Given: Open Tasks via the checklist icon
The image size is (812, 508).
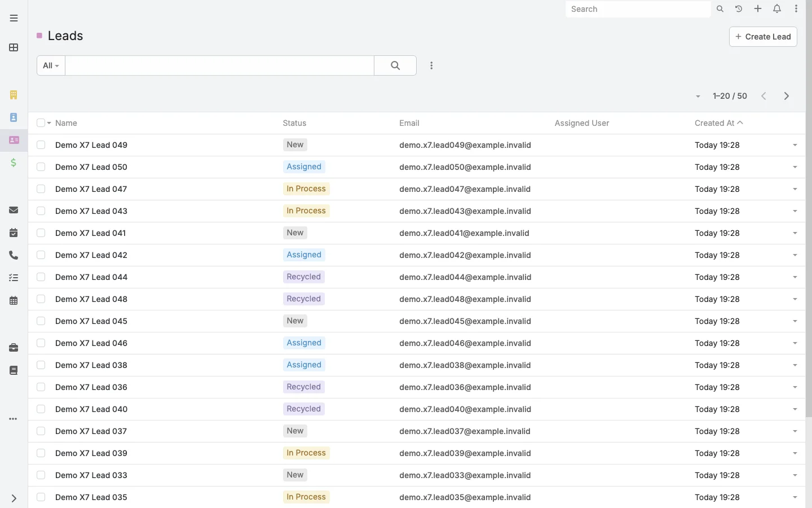Looking at the screenshot, I should [x=14, y=278].
